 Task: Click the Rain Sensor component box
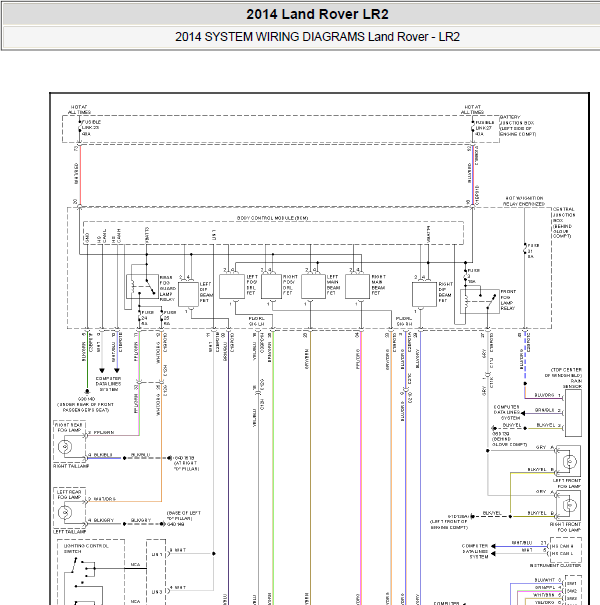573,413
